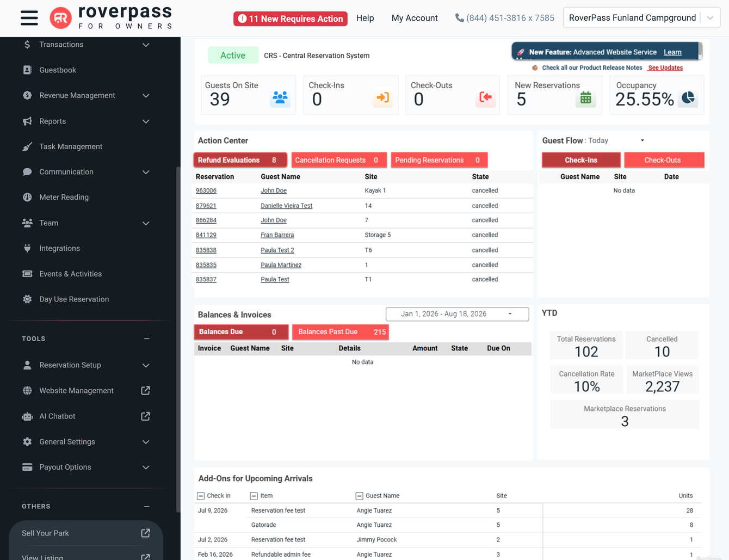This screenshot has width=729, height=560.
Task: Expand the Reports submenu chevron
Action: coord(146,121)
